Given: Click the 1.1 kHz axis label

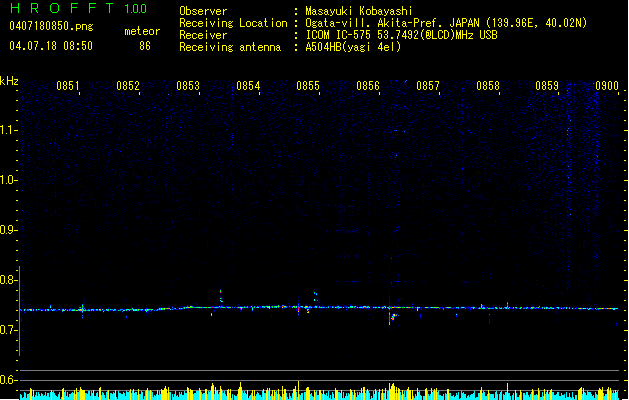Looking at the screenshot, I should coord(8,130).
